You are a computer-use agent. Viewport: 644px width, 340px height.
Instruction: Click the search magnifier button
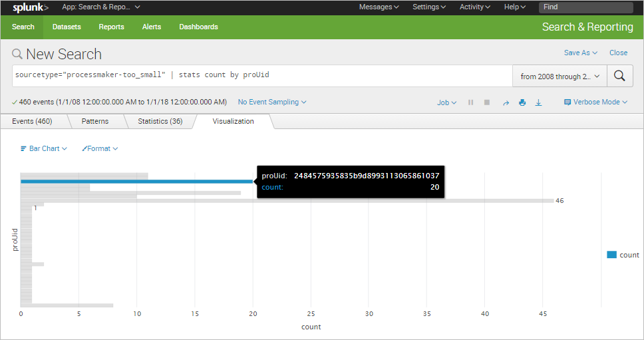coord(619,76)
